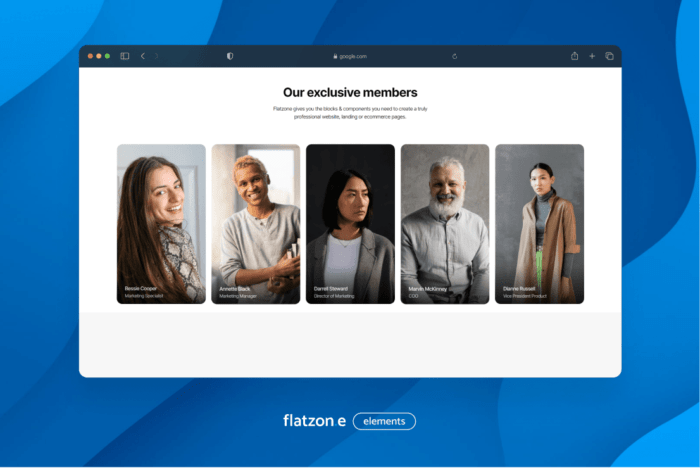Click the google.com address bar
This screenshot has height=468, width=700.
click(x=350, y=56)
